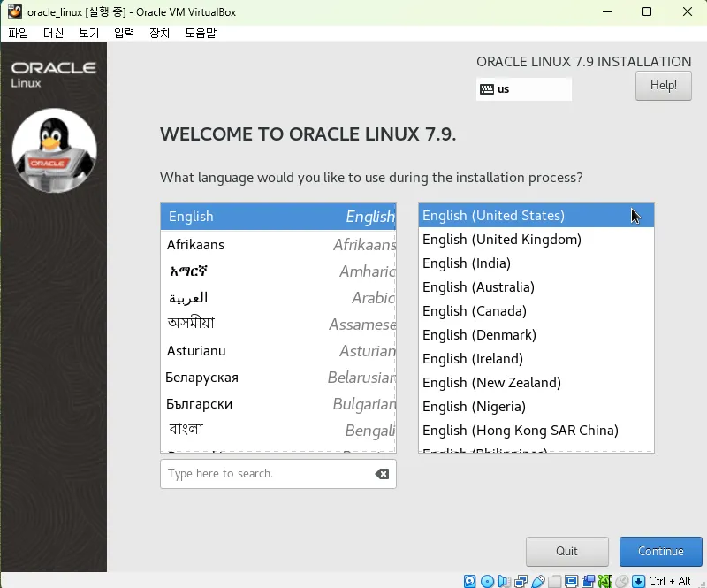Viewport: 707px width, 588px height.
Task: Click the shared folders icon in status bar
Action: (x=555, y=581)
